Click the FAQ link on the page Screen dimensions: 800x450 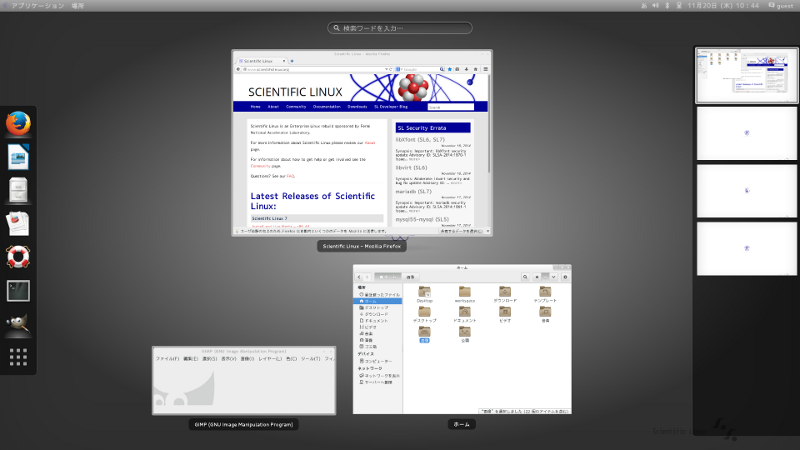coord(290,176)
